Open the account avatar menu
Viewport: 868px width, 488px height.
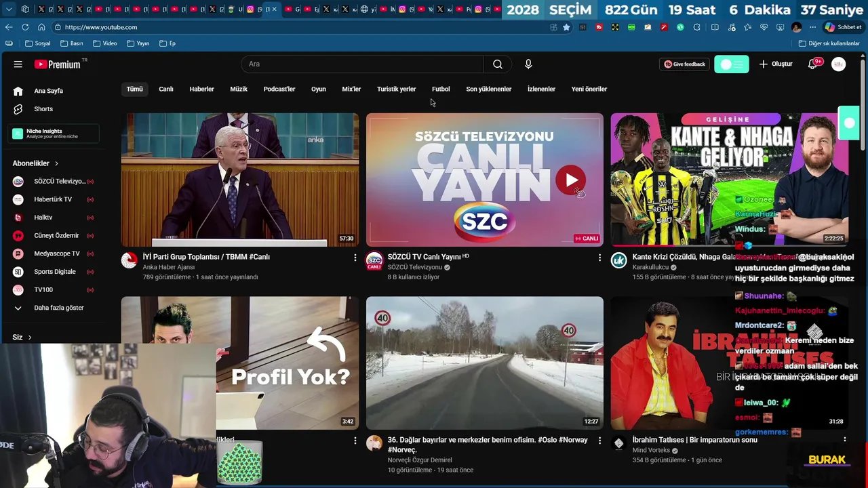[x=839, y=64]
